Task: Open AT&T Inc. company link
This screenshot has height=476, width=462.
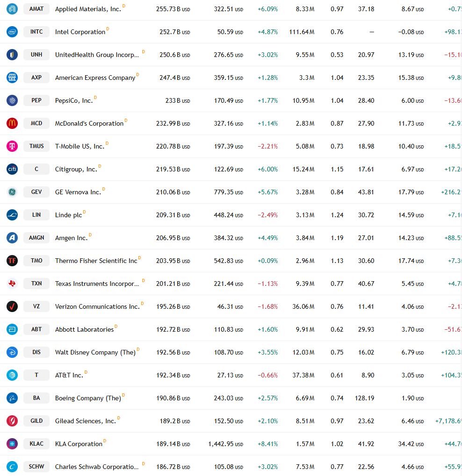Action: click(x=69, y=375)
